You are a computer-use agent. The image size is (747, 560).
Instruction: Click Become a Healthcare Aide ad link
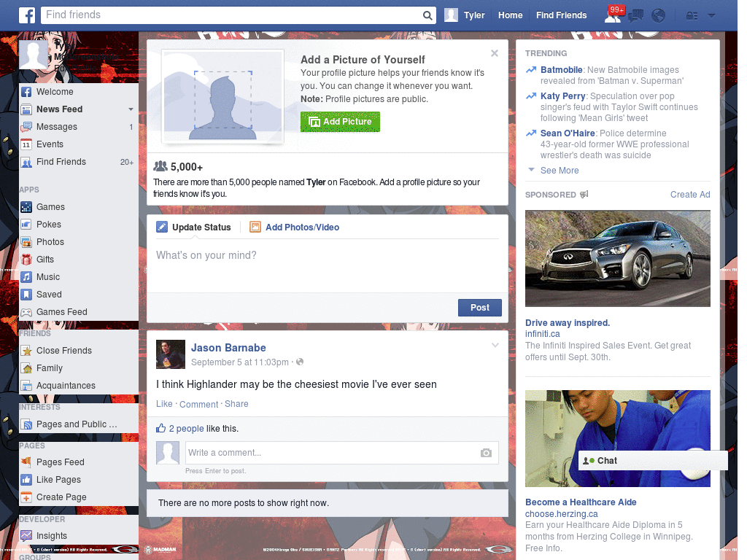[581, 502]
